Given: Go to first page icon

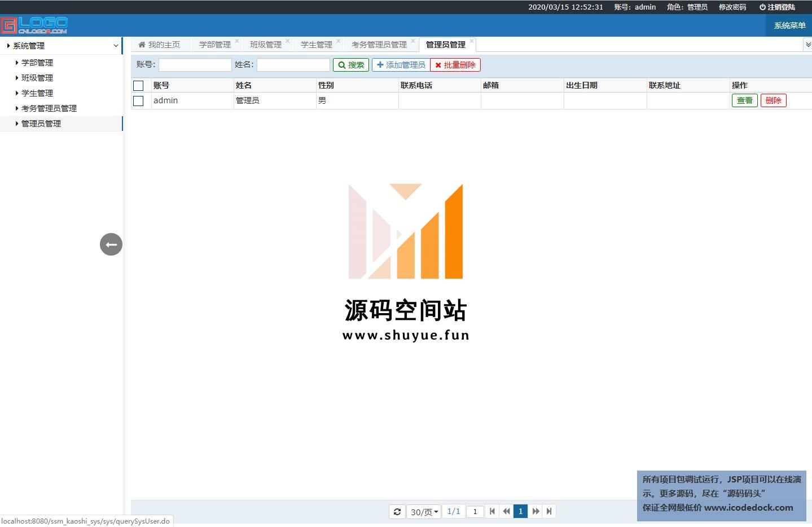Looking at the screenshot, I should click(x=492, y=511).
